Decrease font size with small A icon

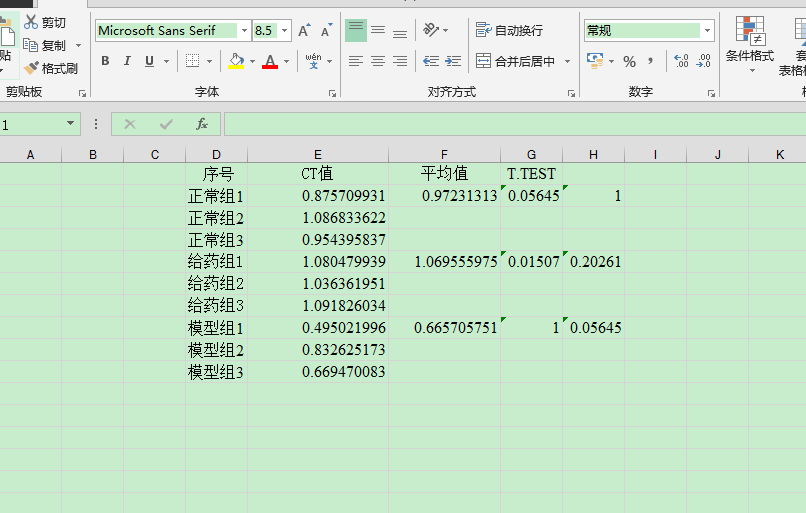326,31
